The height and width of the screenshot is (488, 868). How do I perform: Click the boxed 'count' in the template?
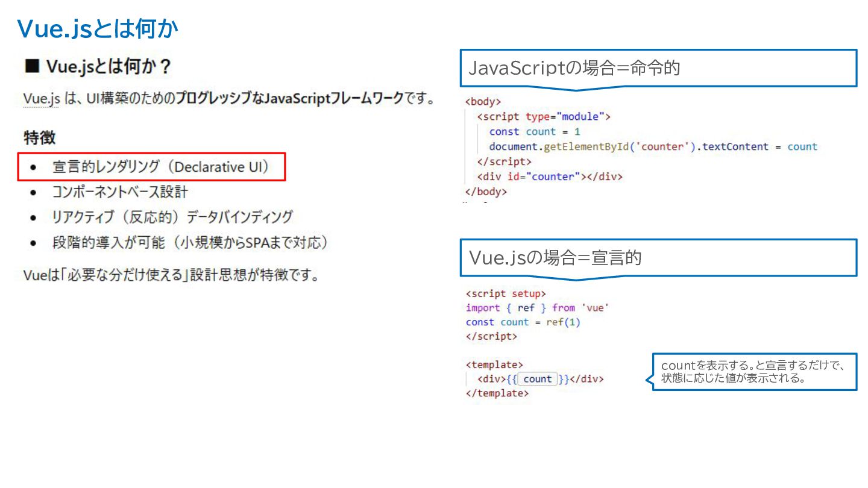coord(538,379)
